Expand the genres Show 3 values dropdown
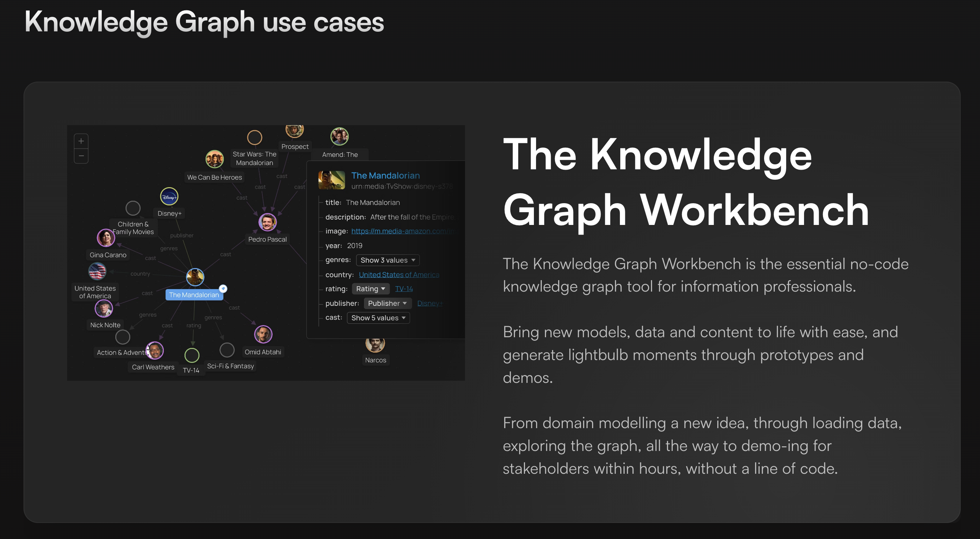This screenshot has width=980, height=539. 387,260
